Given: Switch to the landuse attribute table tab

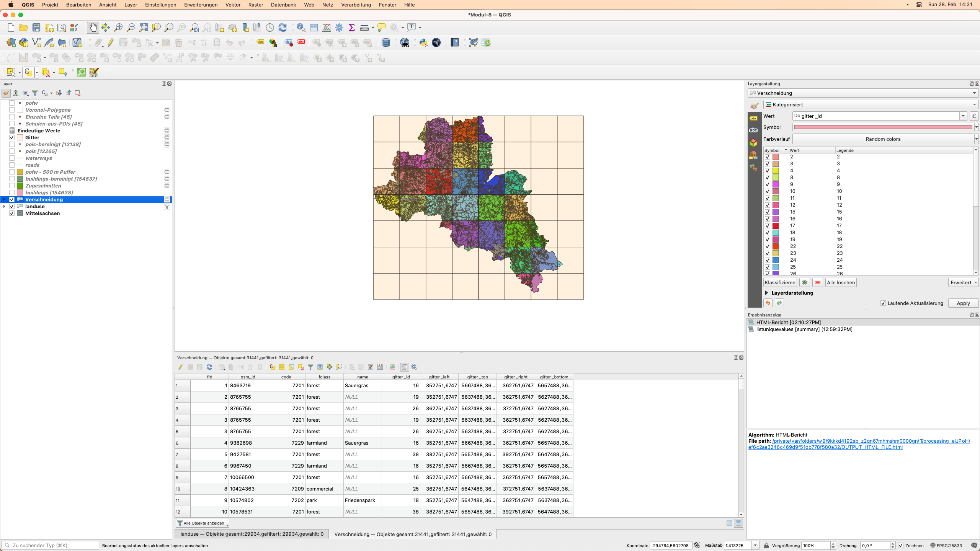Looking at the screenshot, I should point(252,534).
